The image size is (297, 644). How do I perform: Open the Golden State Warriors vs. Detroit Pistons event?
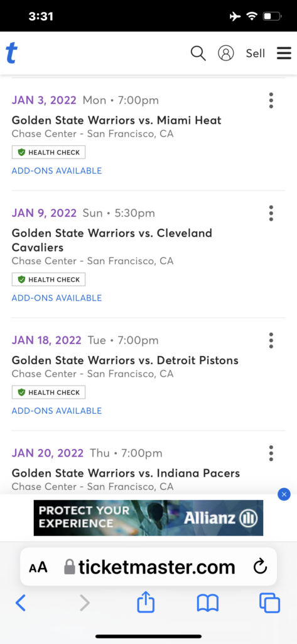[x=125, y=360]
